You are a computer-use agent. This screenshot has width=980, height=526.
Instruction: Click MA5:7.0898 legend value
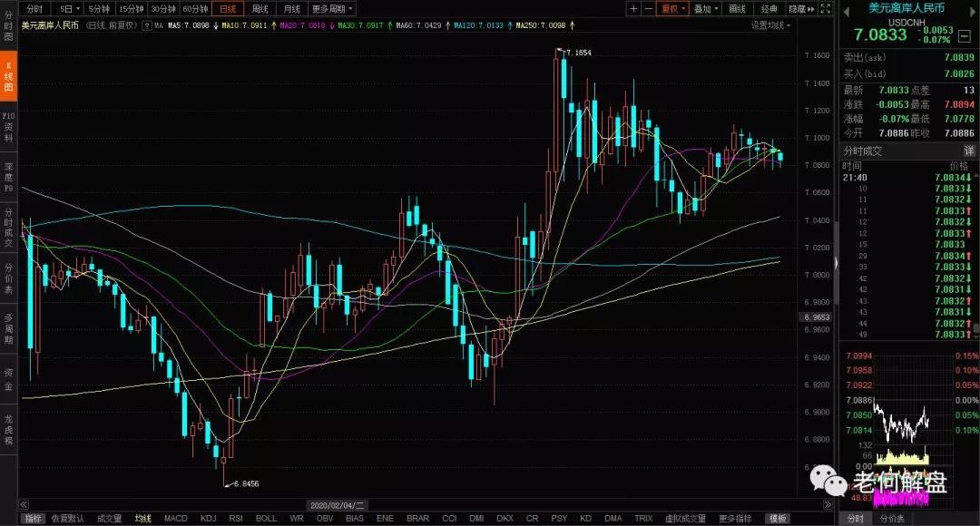[188, 25]
